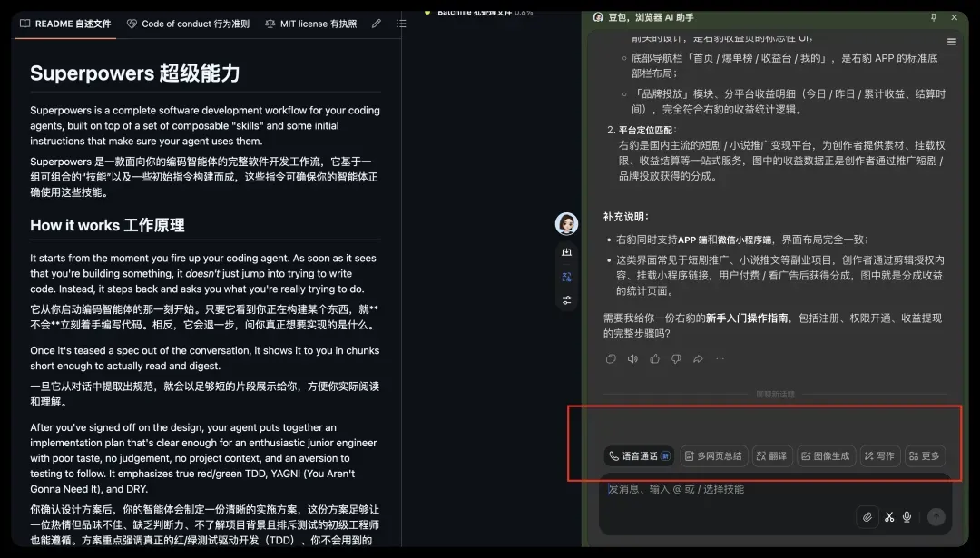
Task: Open the README 自述文件 tab
Action: (x=65, y=24)
